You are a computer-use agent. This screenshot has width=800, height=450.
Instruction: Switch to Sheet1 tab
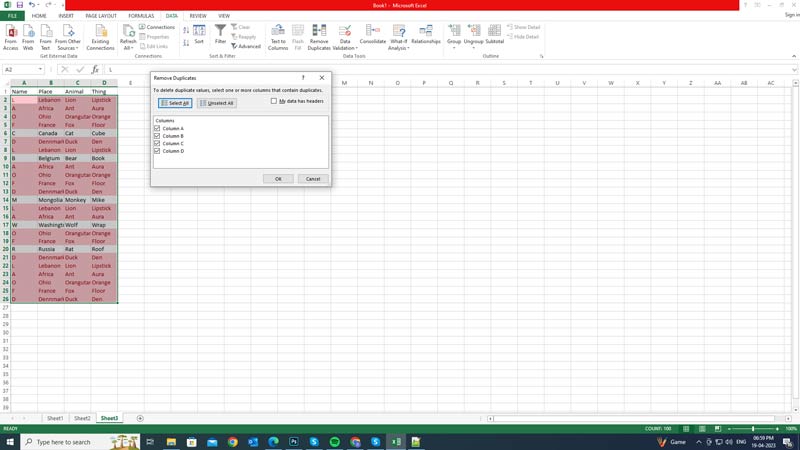point(55,418)
